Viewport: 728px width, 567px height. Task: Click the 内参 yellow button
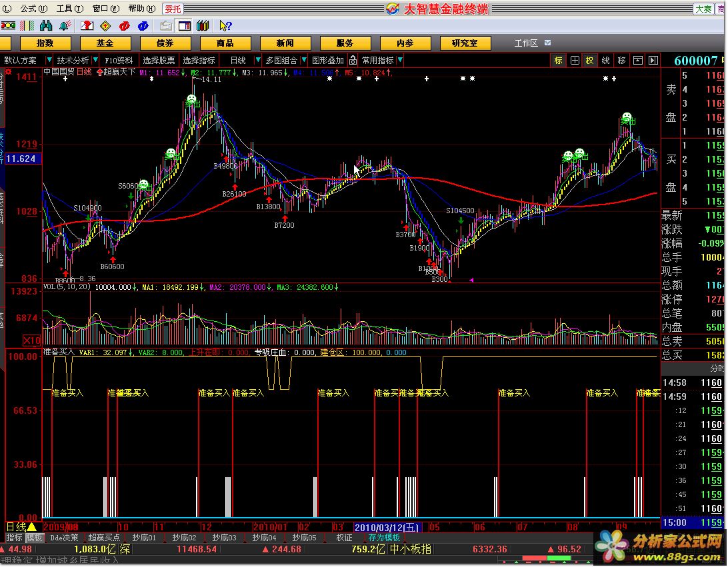coord(405,43)
